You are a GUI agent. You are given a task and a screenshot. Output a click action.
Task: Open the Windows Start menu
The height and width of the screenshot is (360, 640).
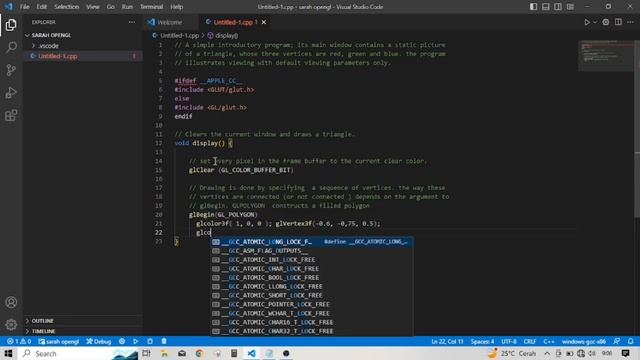(8, 353)
